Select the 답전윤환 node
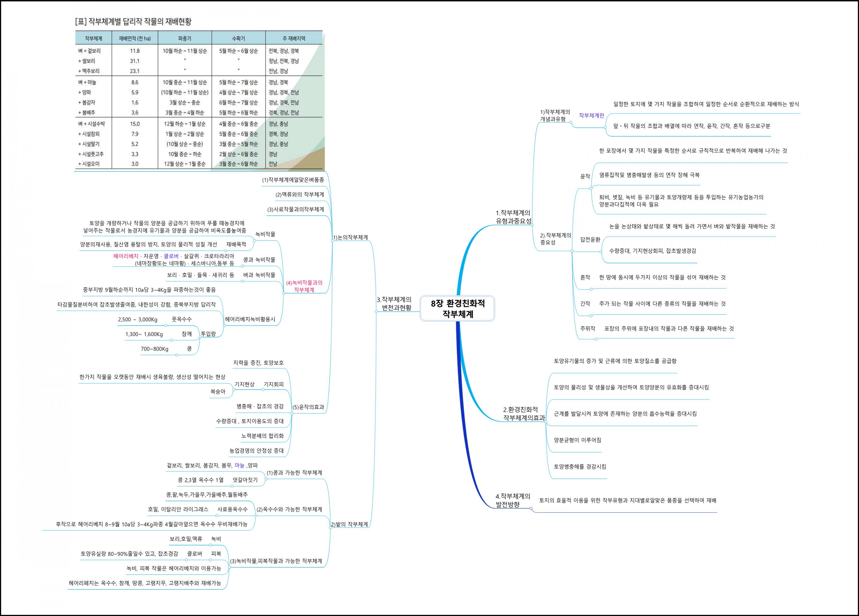 pyautogui.click(x=590, y=239)
